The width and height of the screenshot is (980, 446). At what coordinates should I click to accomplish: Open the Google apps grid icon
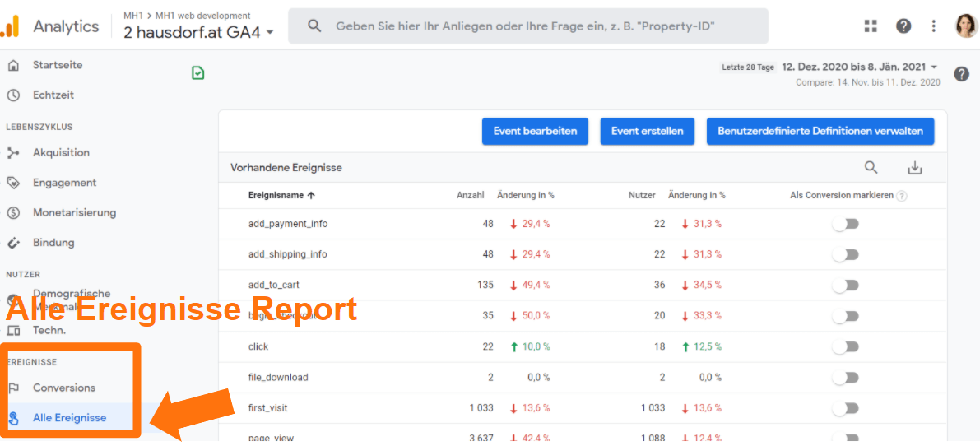871,26
